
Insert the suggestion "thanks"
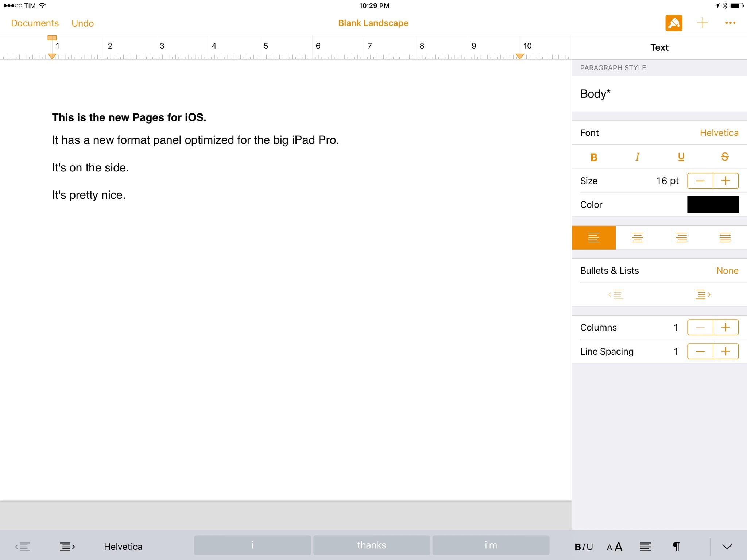coord(372,545)
